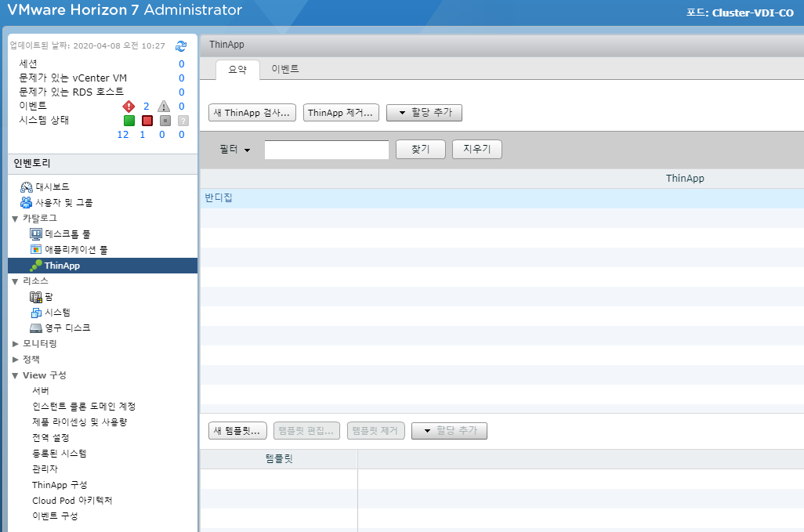This screenshot has height=532, width=804.
Task: Expand the 정책 tree section
Action: tap(15, 360)
